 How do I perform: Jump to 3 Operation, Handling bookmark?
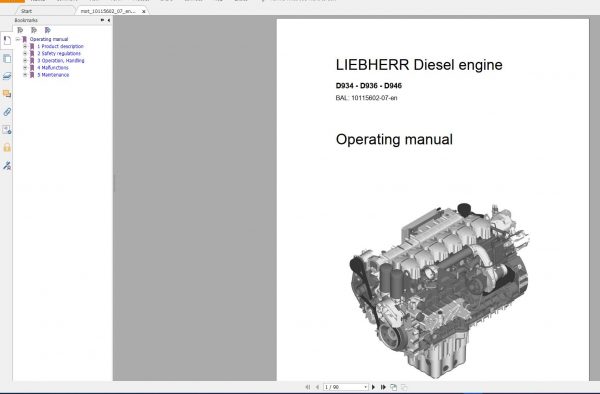60,60
